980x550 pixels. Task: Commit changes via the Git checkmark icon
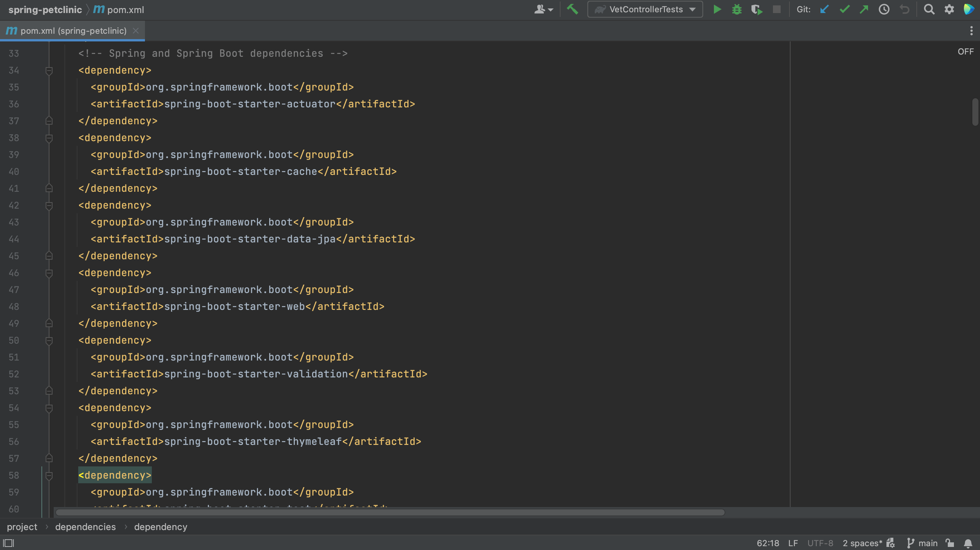844,9
